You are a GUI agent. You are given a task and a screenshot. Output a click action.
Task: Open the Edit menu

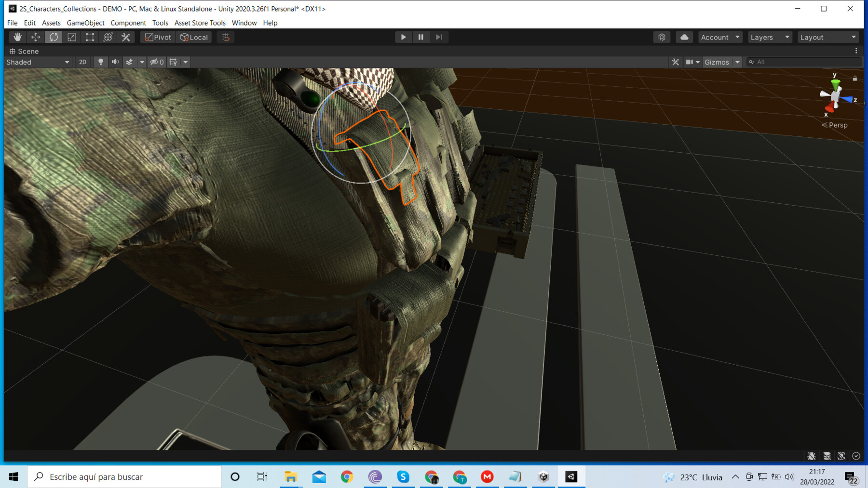click(x=30, y=23)
